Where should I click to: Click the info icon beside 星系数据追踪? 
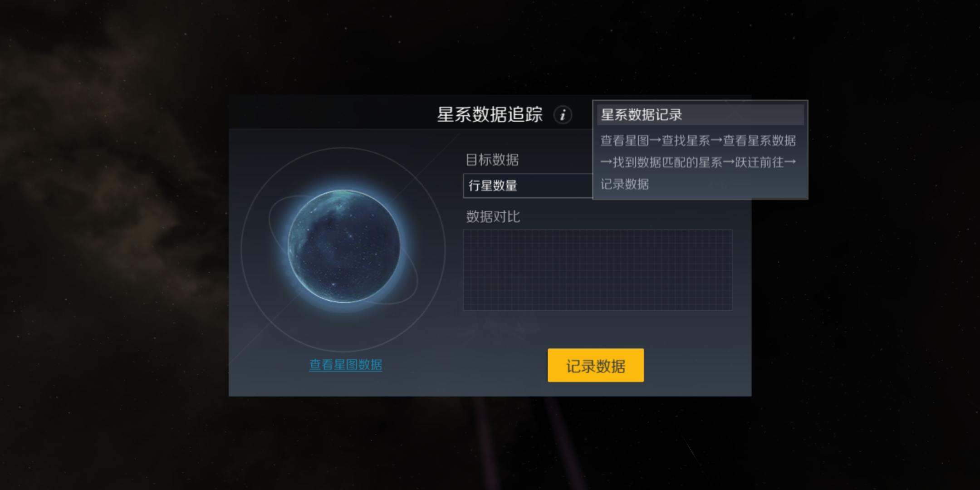[563, 115]
